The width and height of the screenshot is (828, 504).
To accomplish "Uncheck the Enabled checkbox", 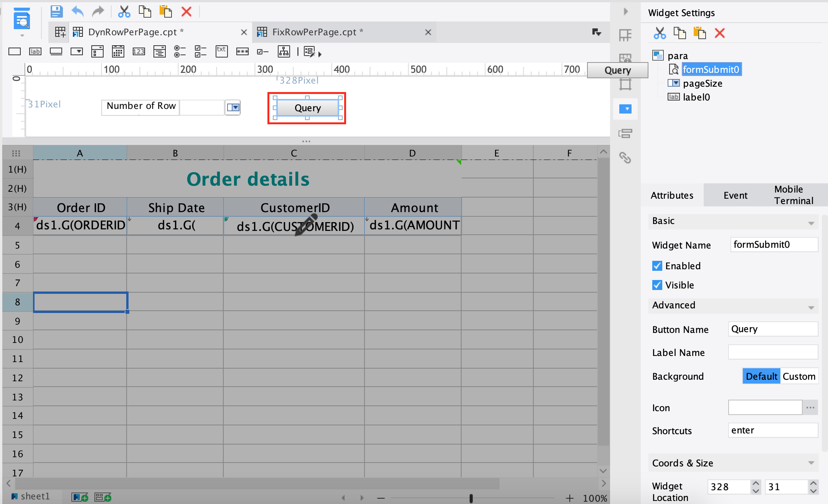I will click(x=657, y=266).
